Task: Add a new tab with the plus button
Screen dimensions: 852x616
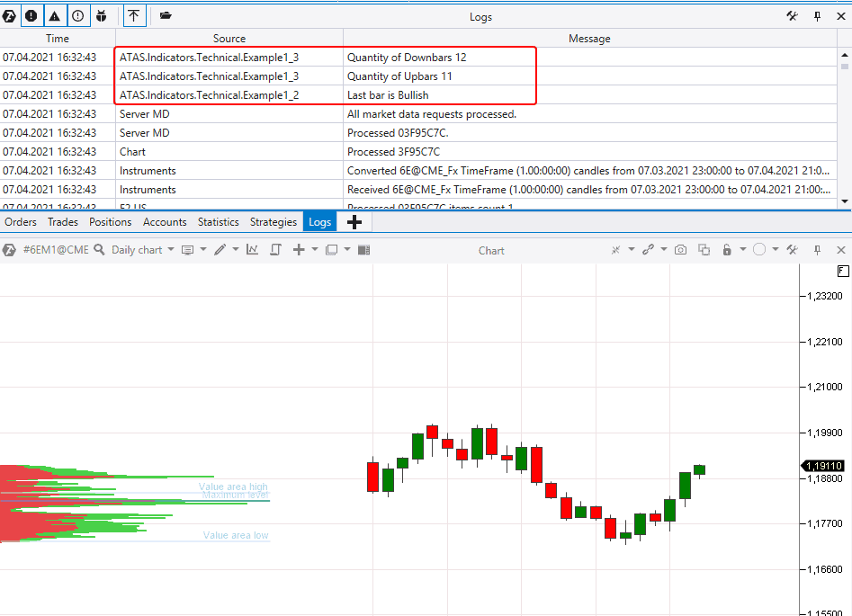Action: click(354, 221)
